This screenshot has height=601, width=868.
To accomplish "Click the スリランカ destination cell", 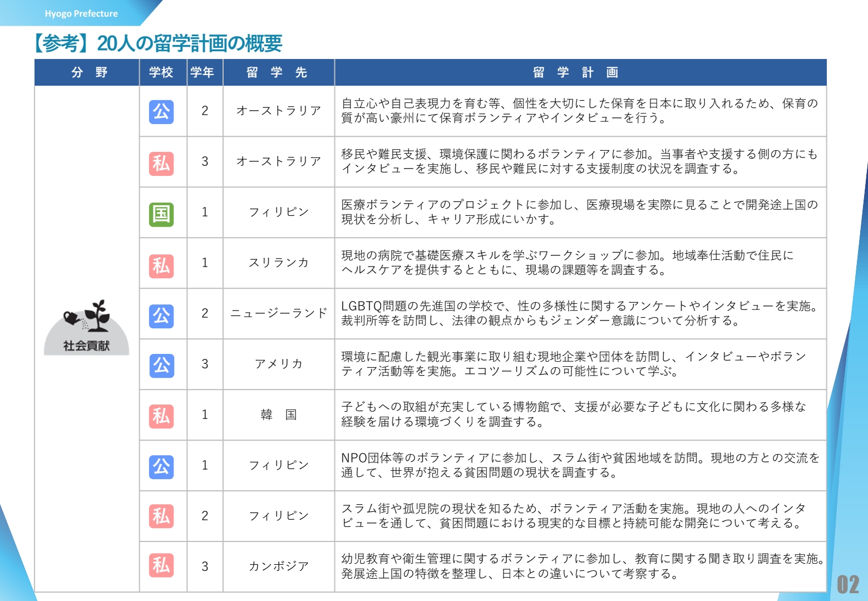I will tap(279, 262).
